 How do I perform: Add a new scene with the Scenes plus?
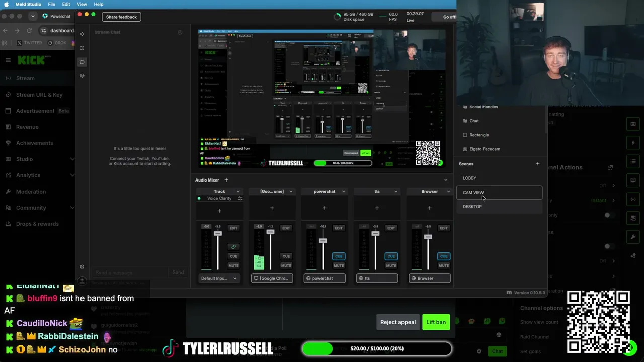click(537, 164)
